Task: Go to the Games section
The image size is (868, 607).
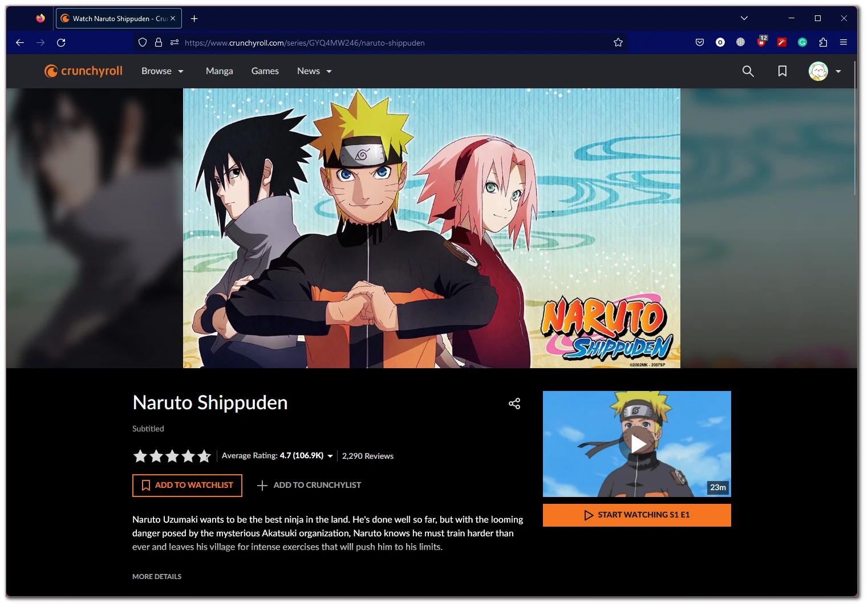Action: coord(265,71)
